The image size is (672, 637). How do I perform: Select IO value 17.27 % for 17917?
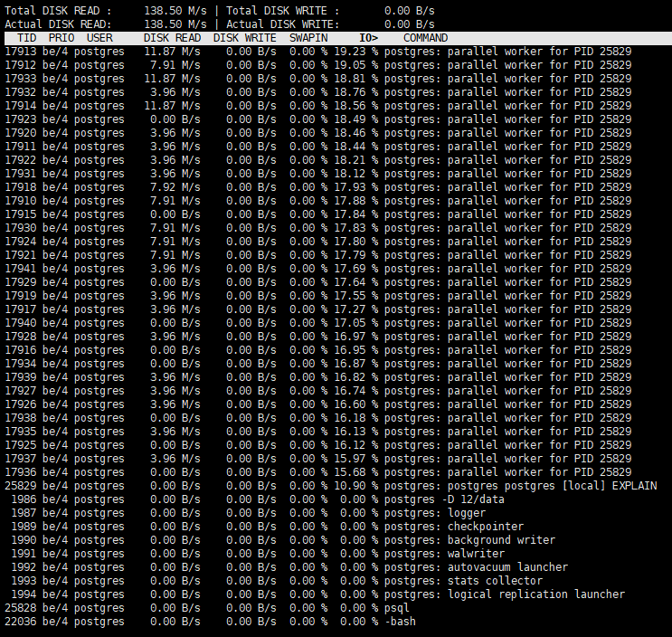[356, 309]
